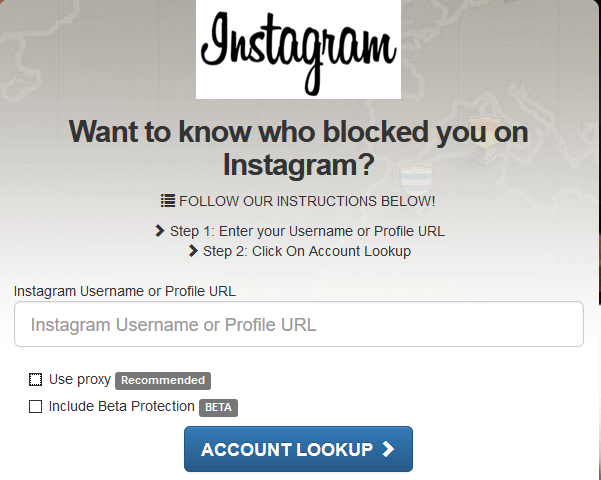Tick the Include Beta Protection checkbox

coord(36,407)
